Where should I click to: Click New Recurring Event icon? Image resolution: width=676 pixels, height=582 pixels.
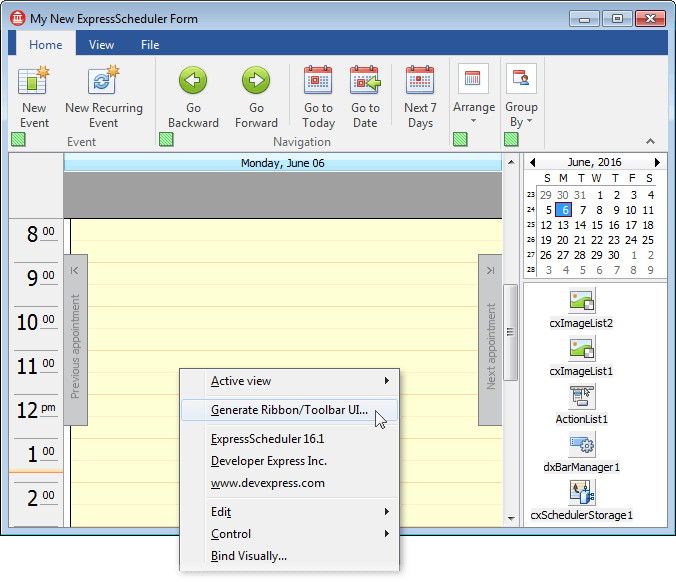(x=104, y=81)
